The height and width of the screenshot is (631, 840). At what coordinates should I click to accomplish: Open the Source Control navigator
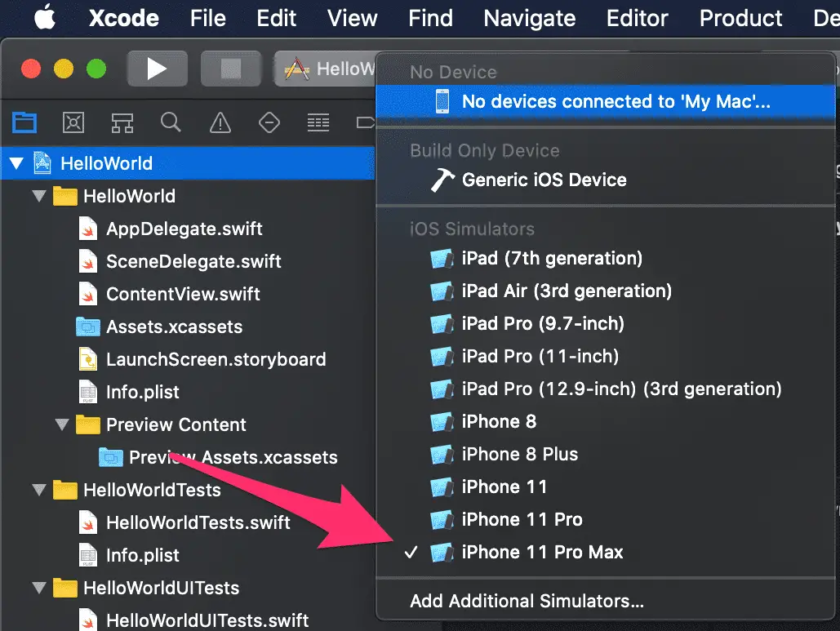coord(73,122)
